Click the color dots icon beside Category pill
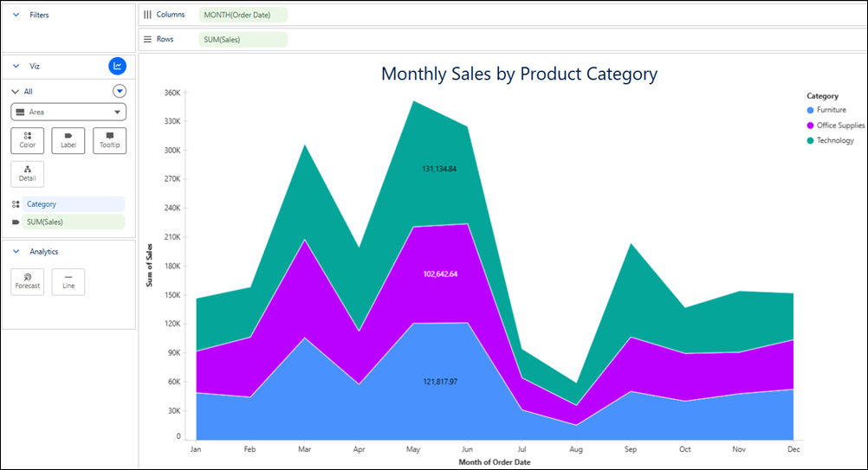868x470 pixels. [x=16, y=204]
